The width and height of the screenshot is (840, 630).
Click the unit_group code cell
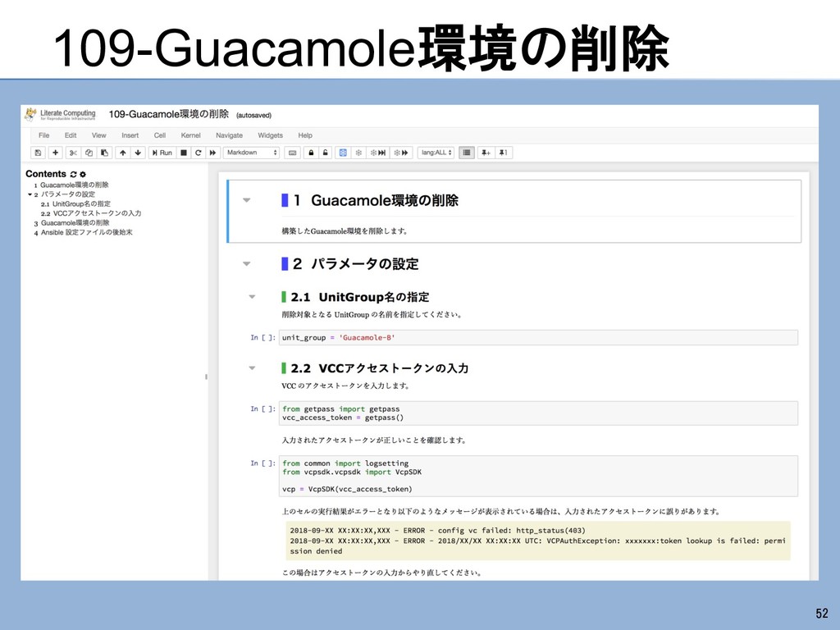[x=538, y=337]
